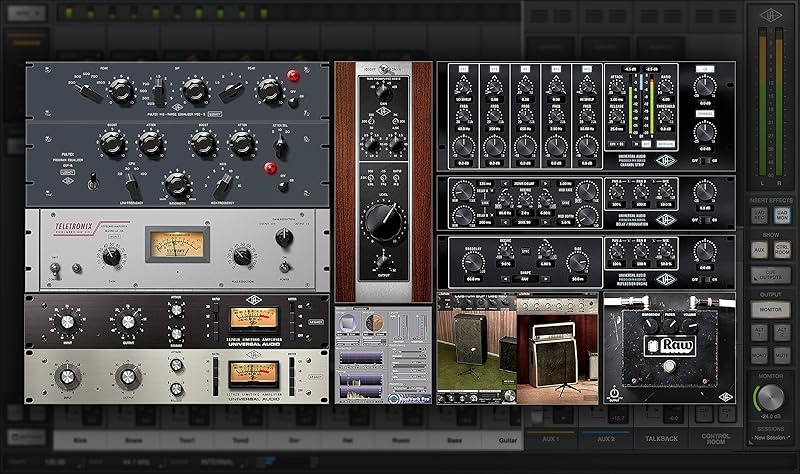The image size is (800, 474).
Task: Select the Bass channel label
Action: (x=455, y=440)
